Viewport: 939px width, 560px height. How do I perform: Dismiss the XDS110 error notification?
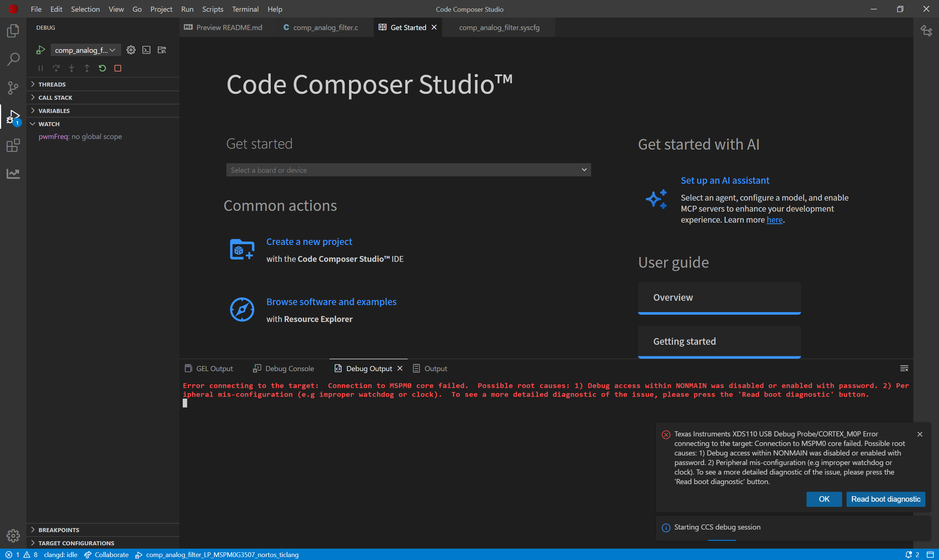coord(920,434)
